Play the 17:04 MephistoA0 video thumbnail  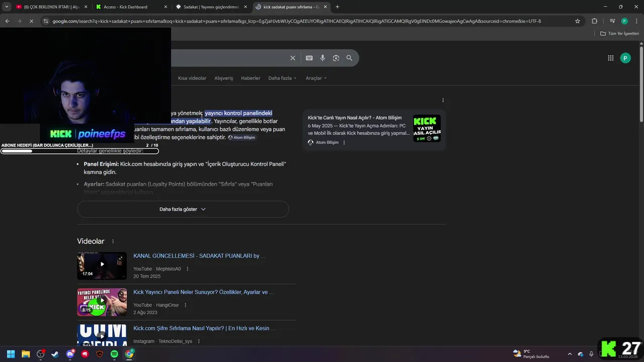coord(102,265)
